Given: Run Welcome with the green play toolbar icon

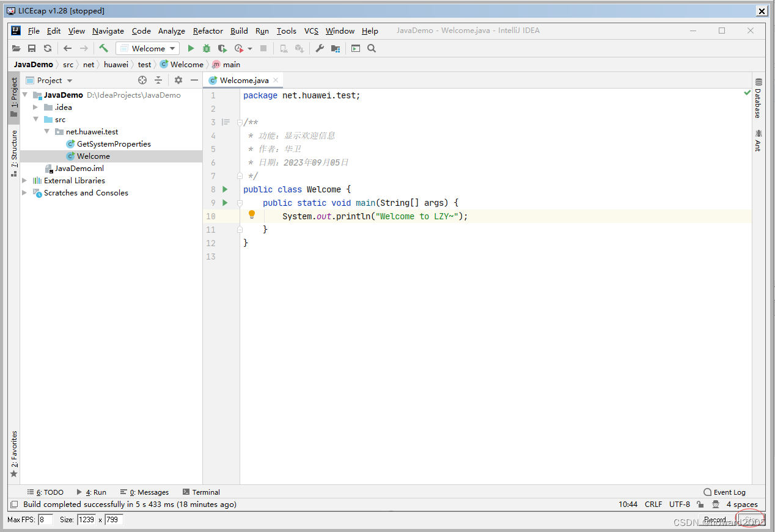Looking at the screenshot, I should (191, 48).
